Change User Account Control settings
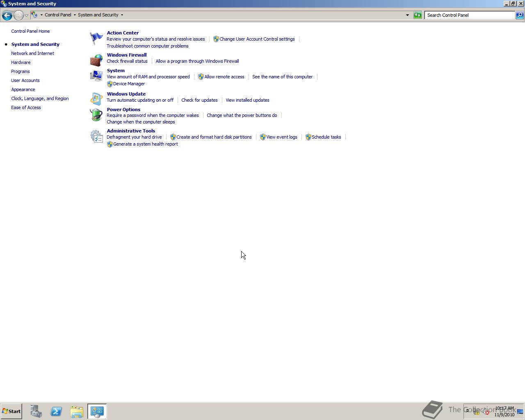The image size is (525, 420). click(x=257, y=39)
